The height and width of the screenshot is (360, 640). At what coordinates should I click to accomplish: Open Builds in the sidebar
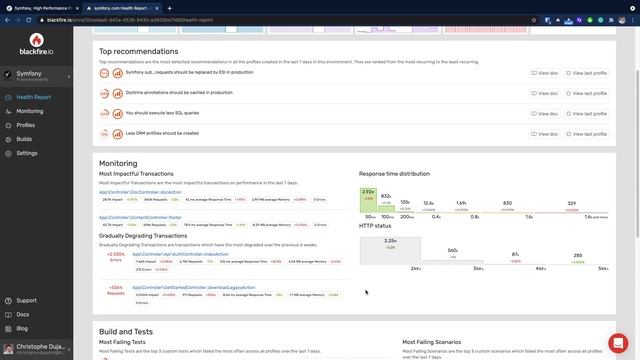[x=24, y=139]
